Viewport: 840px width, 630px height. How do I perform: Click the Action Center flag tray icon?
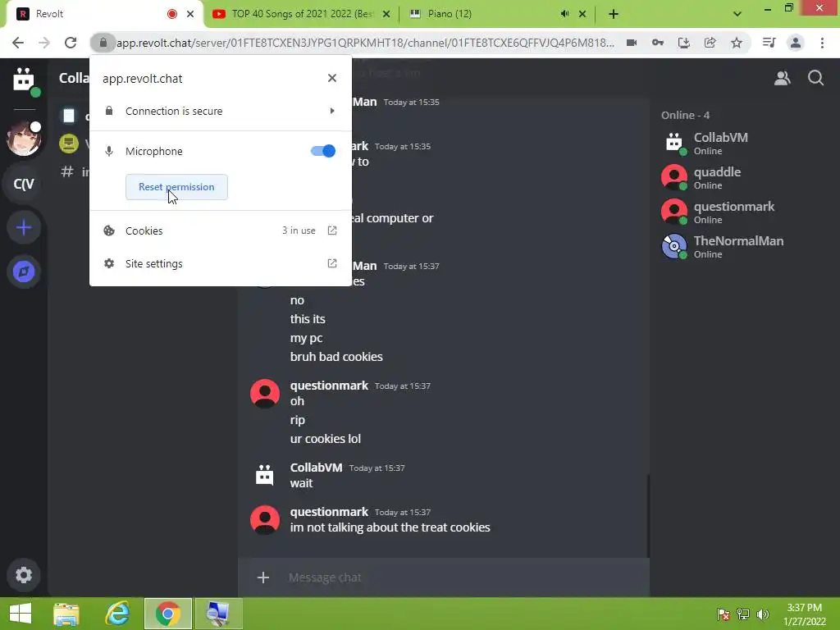tap(724, 614)
